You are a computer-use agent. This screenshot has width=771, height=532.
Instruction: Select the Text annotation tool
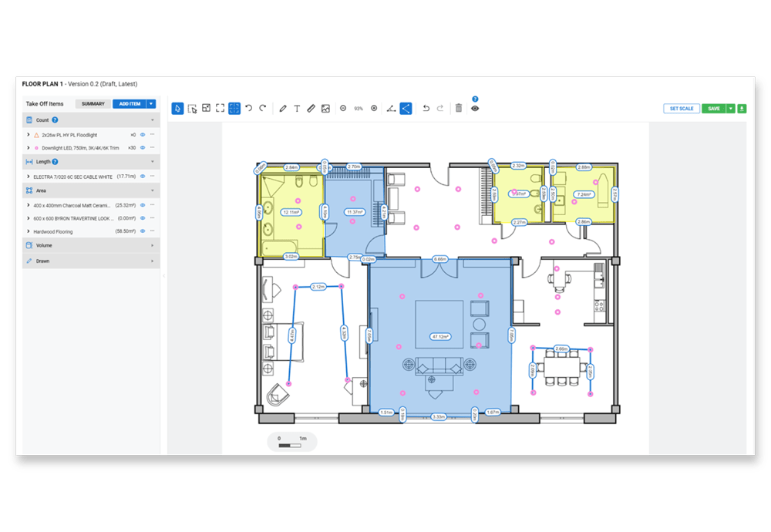point(297,108)
